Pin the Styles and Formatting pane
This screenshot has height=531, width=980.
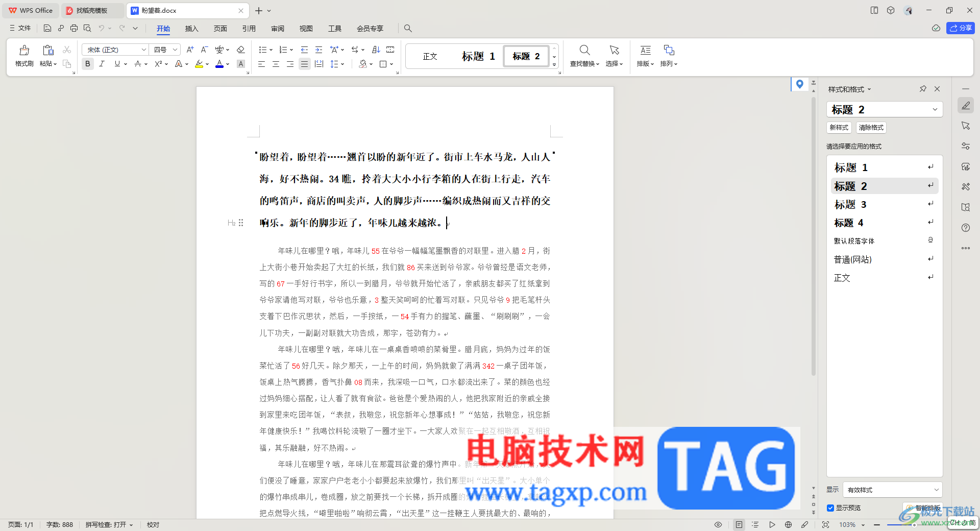[x=923, y=89]
